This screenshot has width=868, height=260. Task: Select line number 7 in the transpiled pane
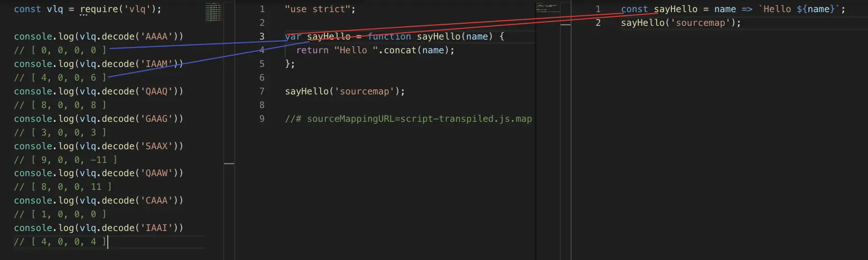262,91
